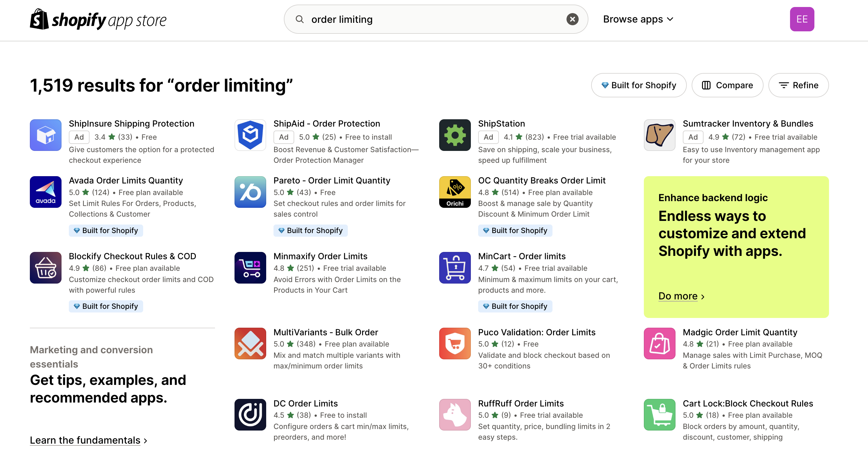Open the MultiVariants Bulk Order icon
Image resolution: width=868 pixels, height=457 pixels.
250,344
